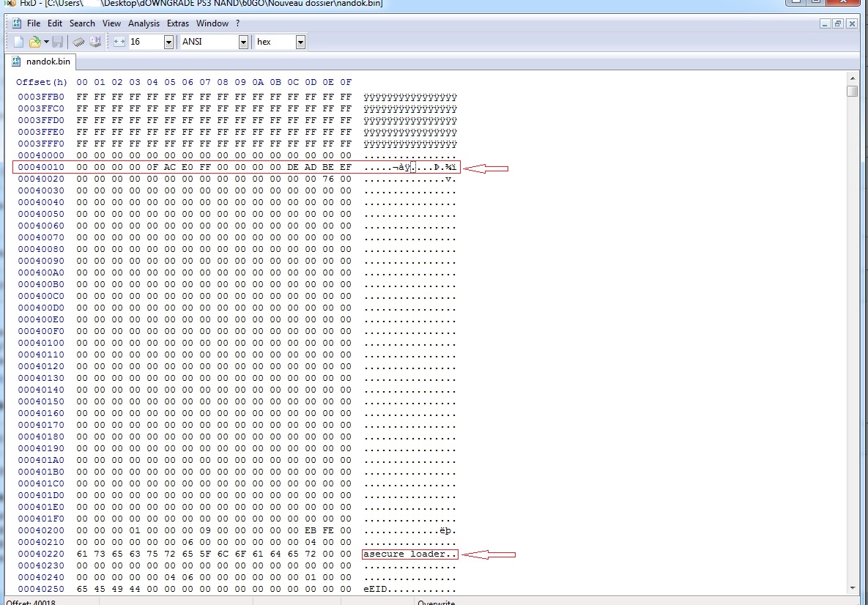The height and width of the screenshot is (605, 868).
Task: Select the nandok.bin tab
Action: 41,62
